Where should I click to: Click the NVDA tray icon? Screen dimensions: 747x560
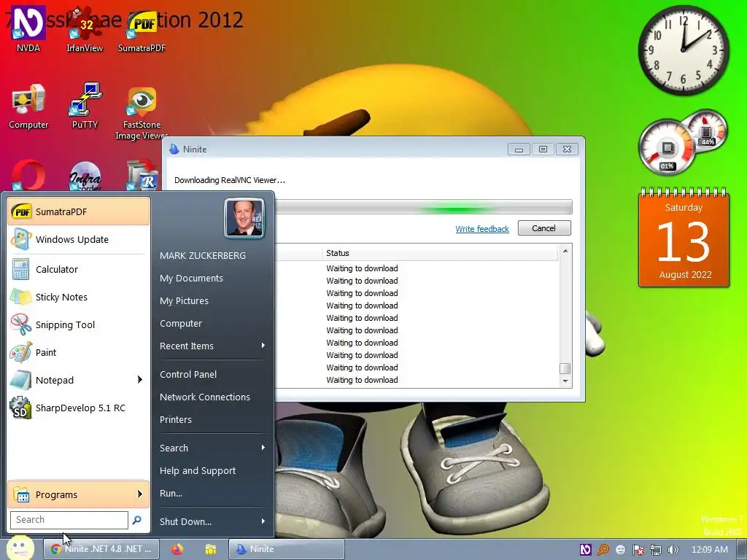pos(586,550)
